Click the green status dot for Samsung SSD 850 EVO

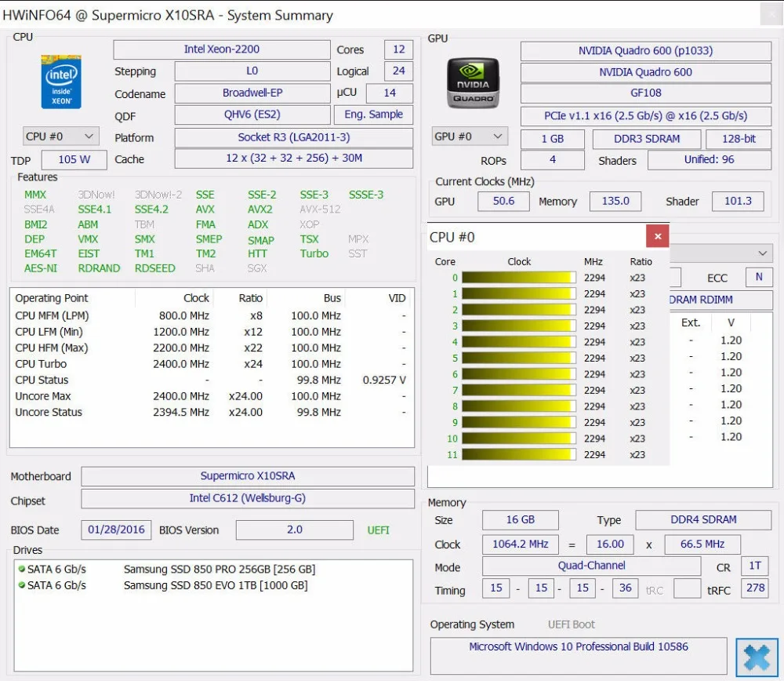tap(21, 584)
